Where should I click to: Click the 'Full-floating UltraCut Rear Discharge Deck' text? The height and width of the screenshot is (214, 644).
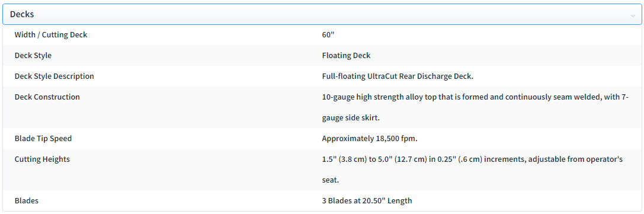click(x=398, y=76)
